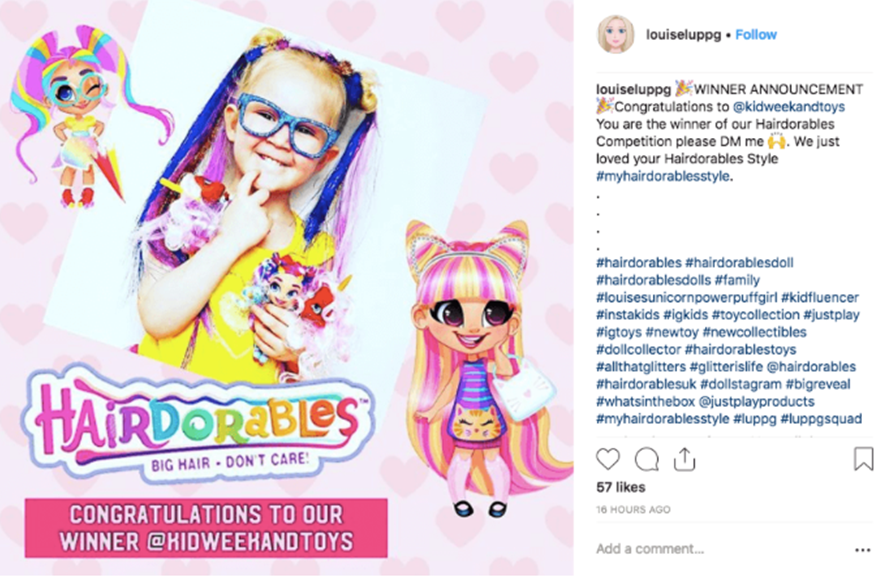Follow the louiseluppg account
Image resolution: width=893 pixels, height=579 pixels.
tap(756, 35)
